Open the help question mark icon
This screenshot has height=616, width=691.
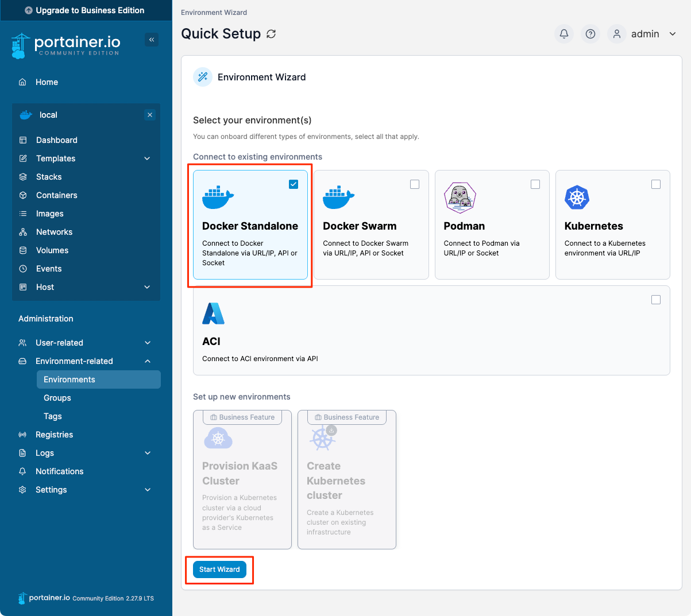(x=590, y=34)
